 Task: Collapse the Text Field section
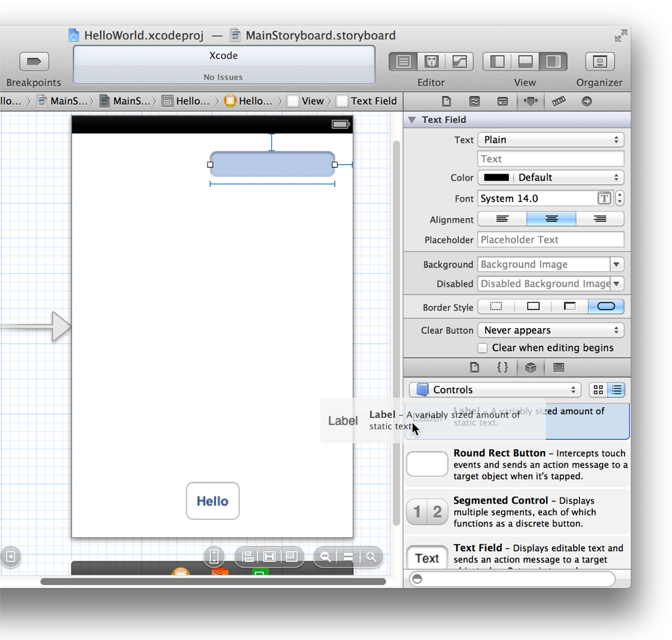click(412, 120)
